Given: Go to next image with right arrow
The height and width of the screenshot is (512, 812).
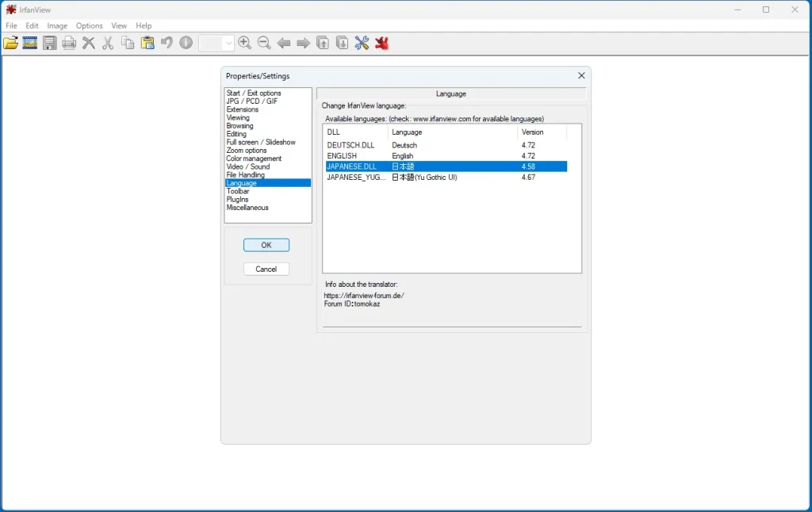Looking at the screenshot, I should point(304,43).
